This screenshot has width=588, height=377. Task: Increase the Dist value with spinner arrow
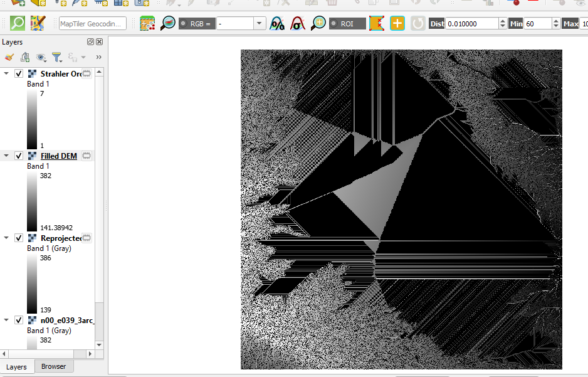tap(502, 21)
